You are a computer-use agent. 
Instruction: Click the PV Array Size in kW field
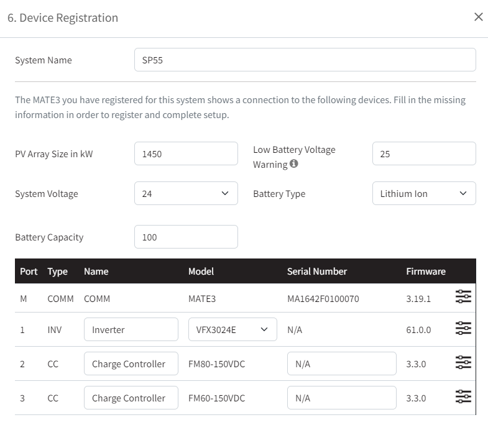(x=186, y=153)
